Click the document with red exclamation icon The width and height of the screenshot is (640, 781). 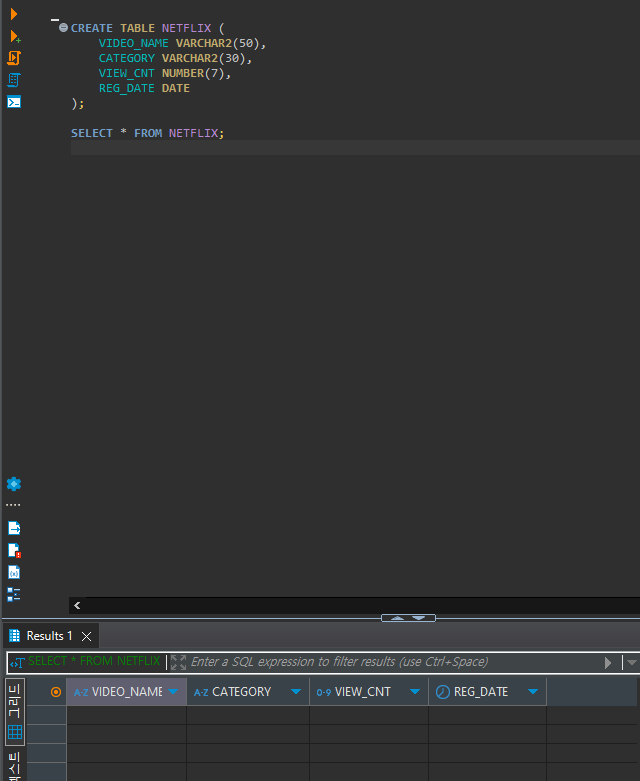[x=14, y=550]
